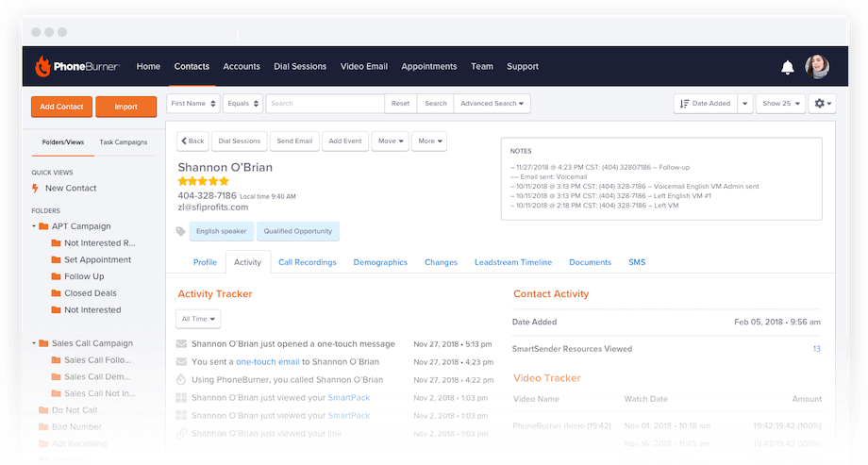Collapse the Sales Call Campaign folder
This screenshot has width=868, height=465.
(34, 343)
